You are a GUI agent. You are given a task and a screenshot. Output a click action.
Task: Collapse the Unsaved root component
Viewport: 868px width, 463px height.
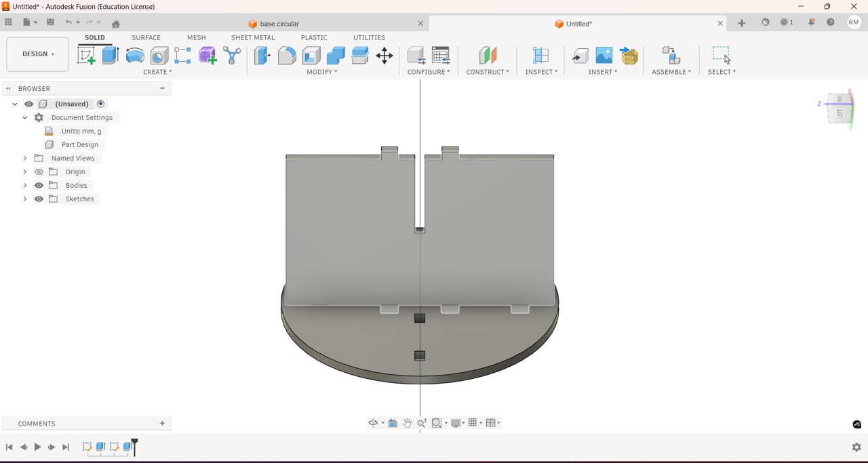15,104
